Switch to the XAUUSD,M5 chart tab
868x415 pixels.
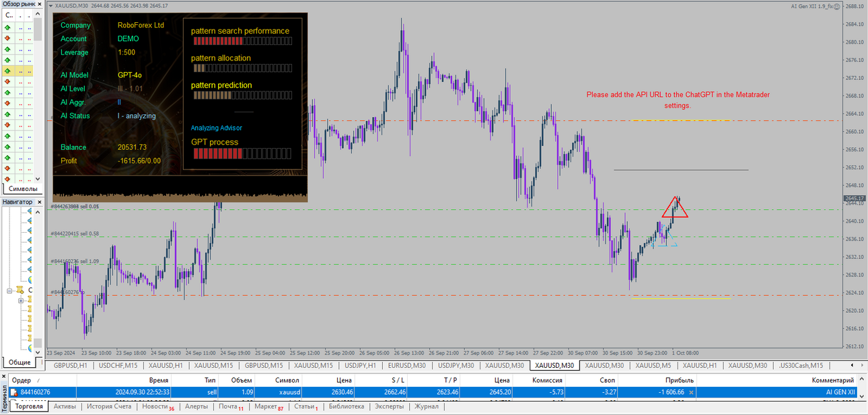[653, 365]
